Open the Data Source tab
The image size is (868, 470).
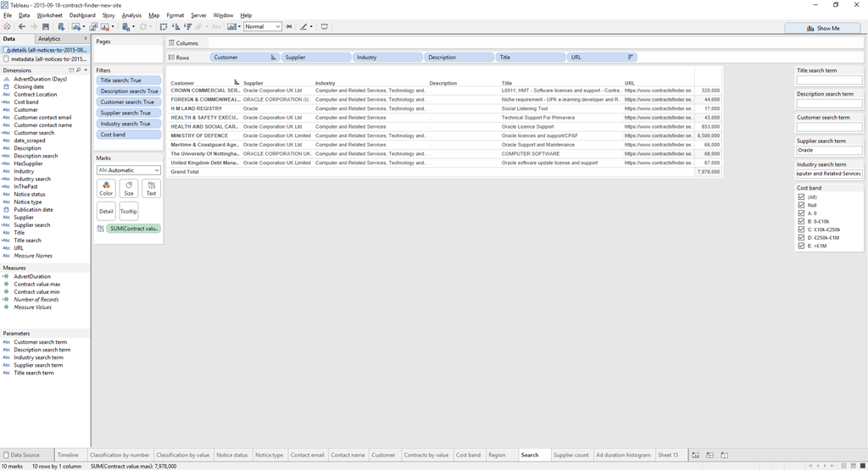(x=25, y=455)
